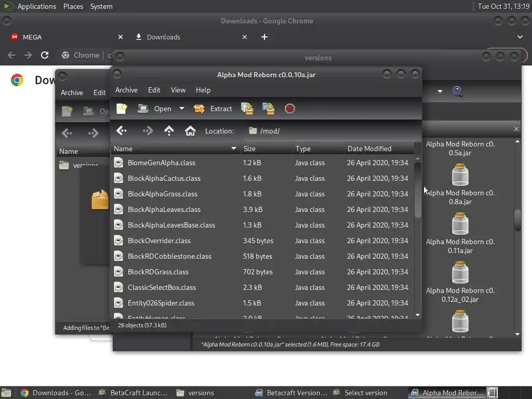
Task: Click the Add folder to archive icon
Action: (x=269, y=109)
